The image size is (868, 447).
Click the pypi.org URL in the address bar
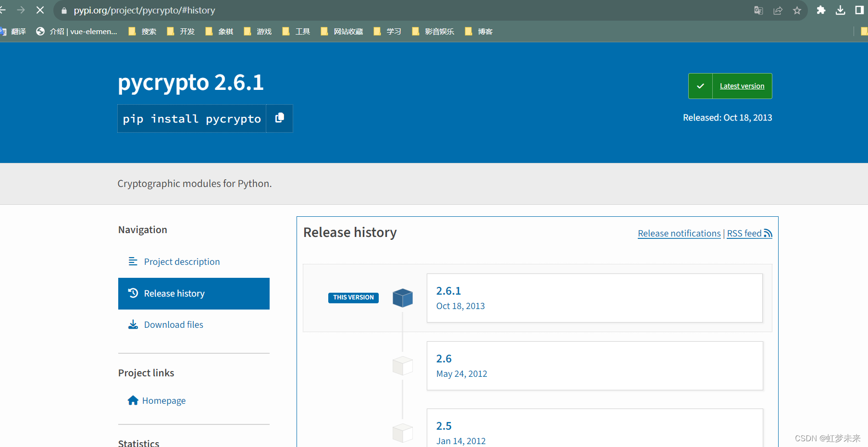click(144, 10)
